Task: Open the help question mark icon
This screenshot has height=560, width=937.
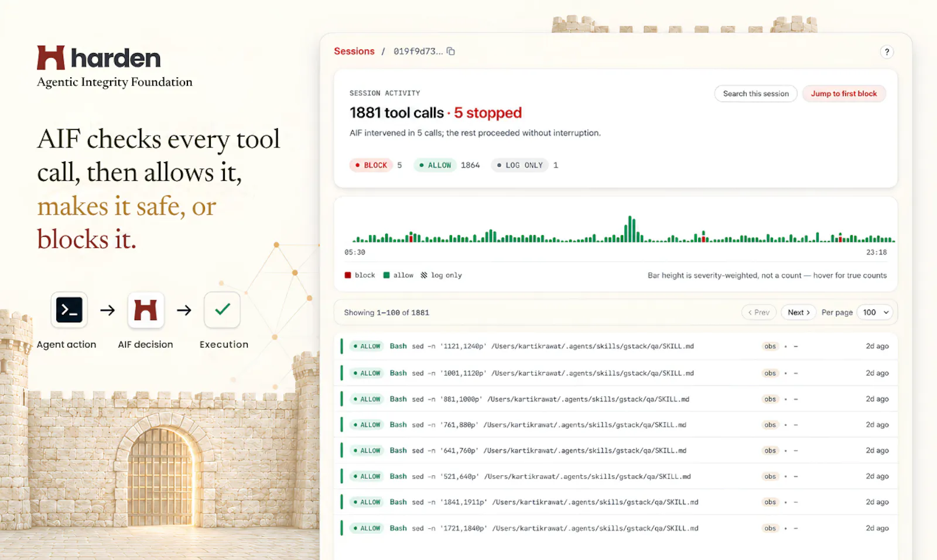Action: (x=887, y=52)
